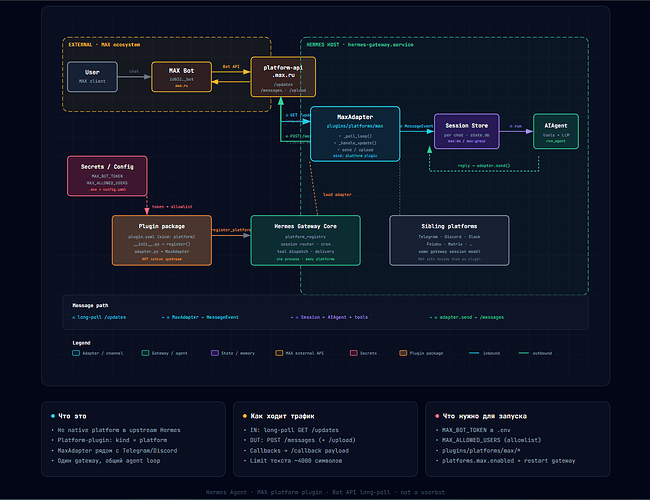Click 'Platform-plugin: kind = platform' bullet
The image size is (650, 500).
click(x=112, y=440)
